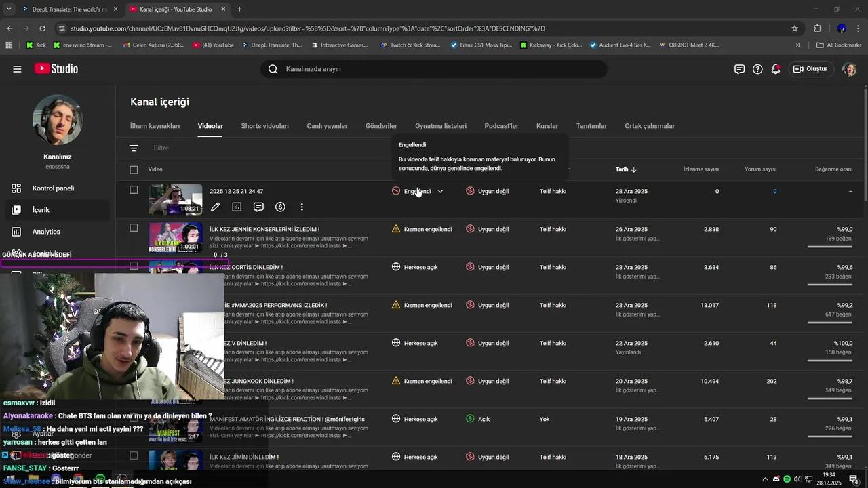
Task: Go back with the browser back arrow
Action: coord(9,28)
